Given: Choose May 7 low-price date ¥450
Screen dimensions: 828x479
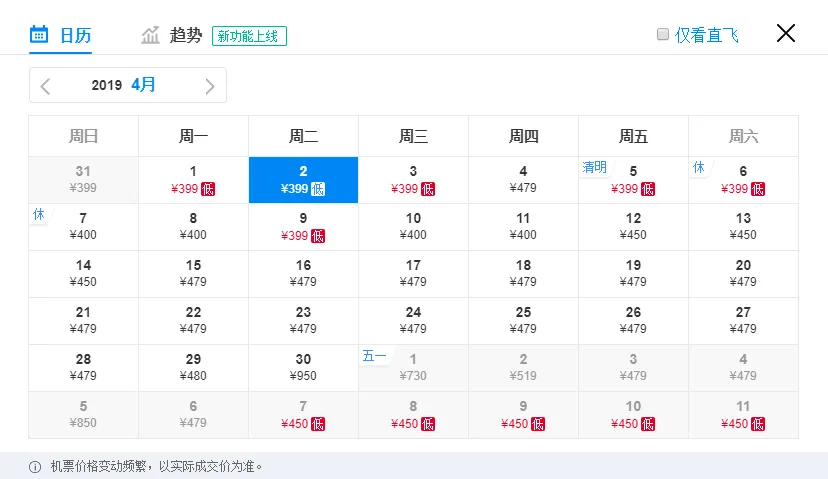Looking at the screenshot, I should [x=303, y=415].
